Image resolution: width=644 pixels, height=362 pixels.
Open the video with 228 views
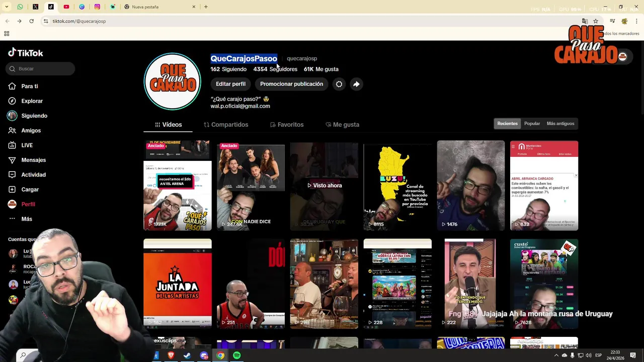coord(397,284)
